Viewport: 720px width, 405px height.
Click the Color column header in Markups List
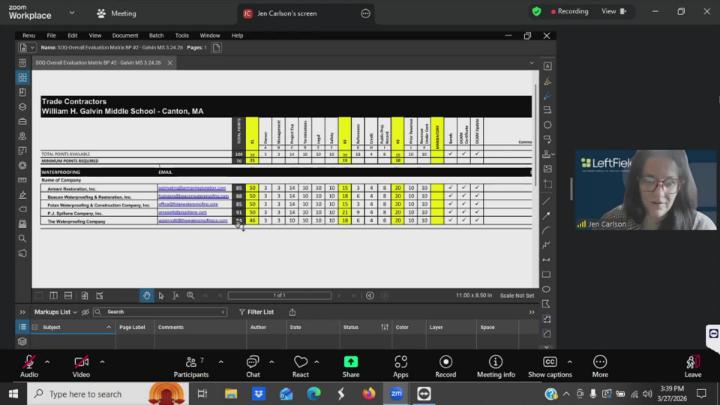pos(402,327)
